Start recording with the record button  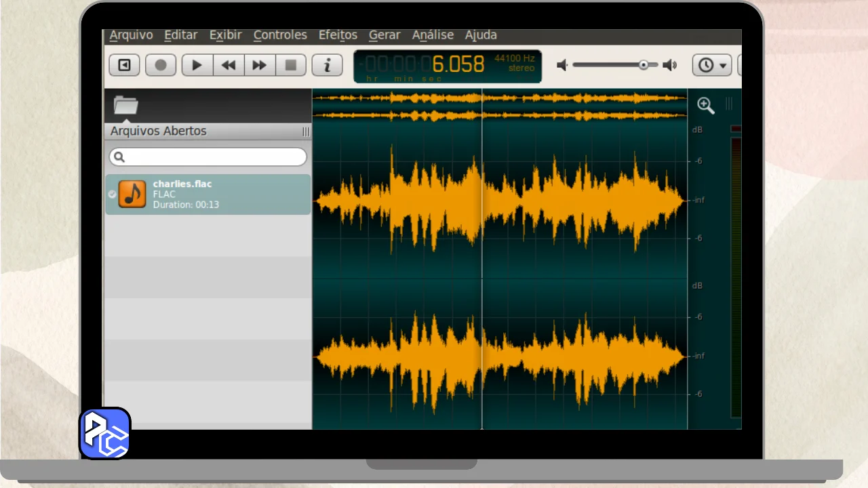[x=161, y=65]
